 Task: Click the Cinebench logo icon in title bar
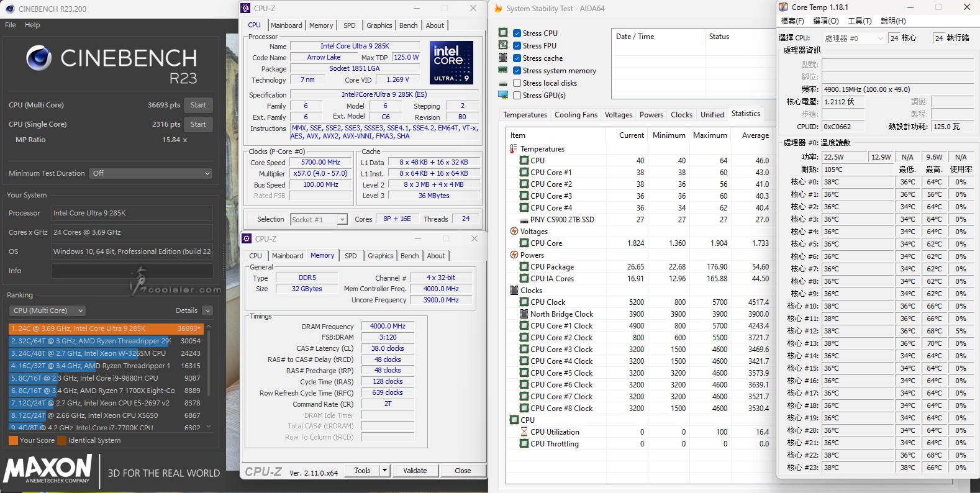pos(9,9)
